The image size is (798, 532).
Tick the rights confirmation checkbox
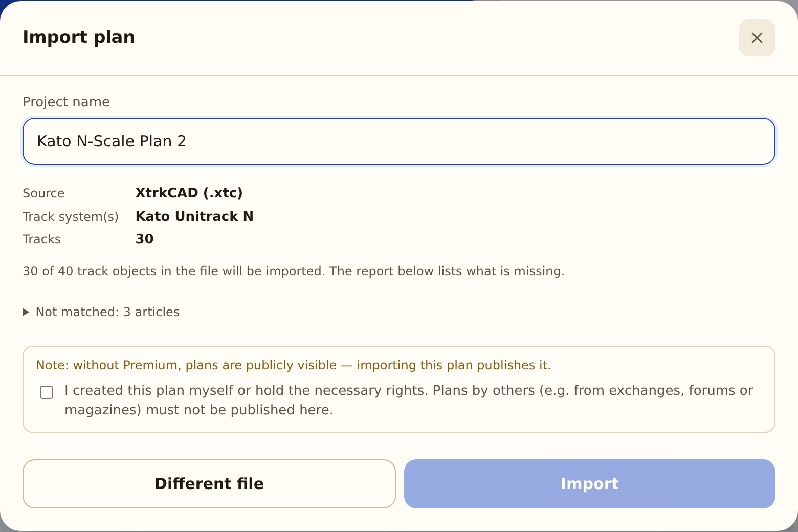click(47, 392)
